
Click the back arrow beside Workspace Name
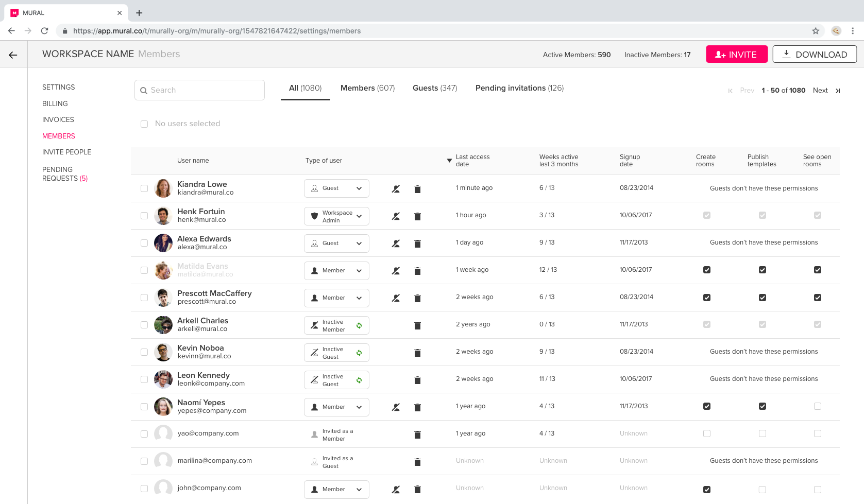(x=13, y=55)
